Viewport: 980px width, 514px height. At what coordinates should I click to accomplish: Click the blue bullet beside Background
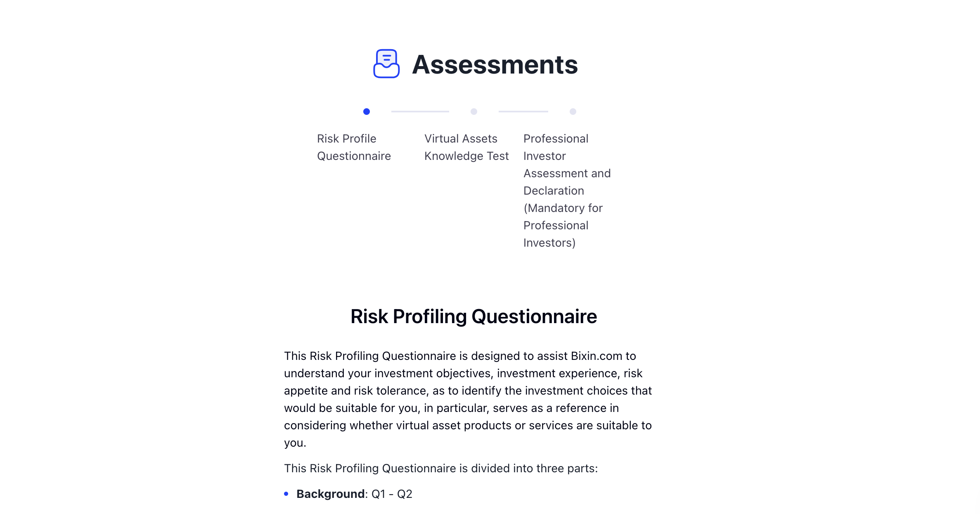286,494
